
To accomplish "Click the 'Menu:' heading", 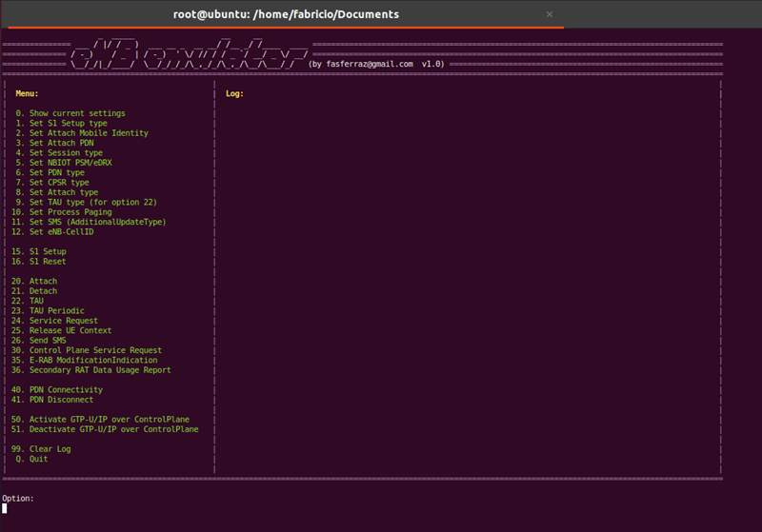I will click(27, 93).
